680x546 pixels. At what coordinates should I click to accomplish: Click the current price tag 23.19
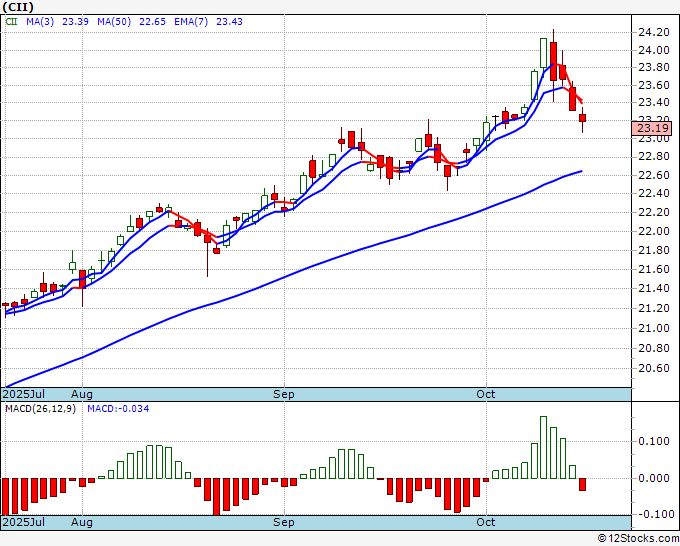(652, 128)
